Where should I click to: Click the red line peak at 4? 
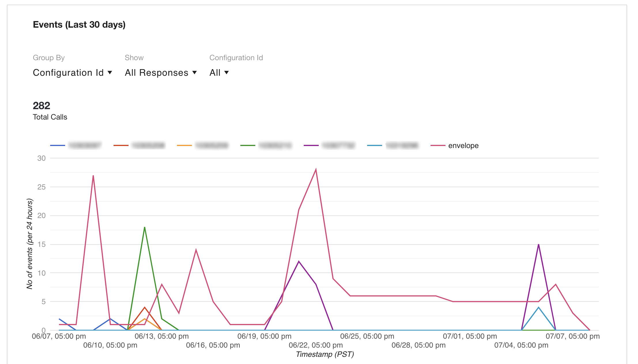coord(144,308)
